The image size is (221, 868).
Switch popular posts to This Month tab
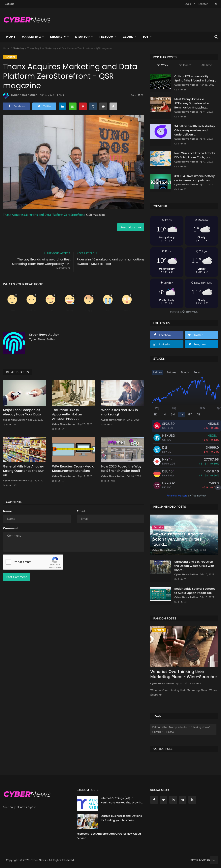click(184, 65)
